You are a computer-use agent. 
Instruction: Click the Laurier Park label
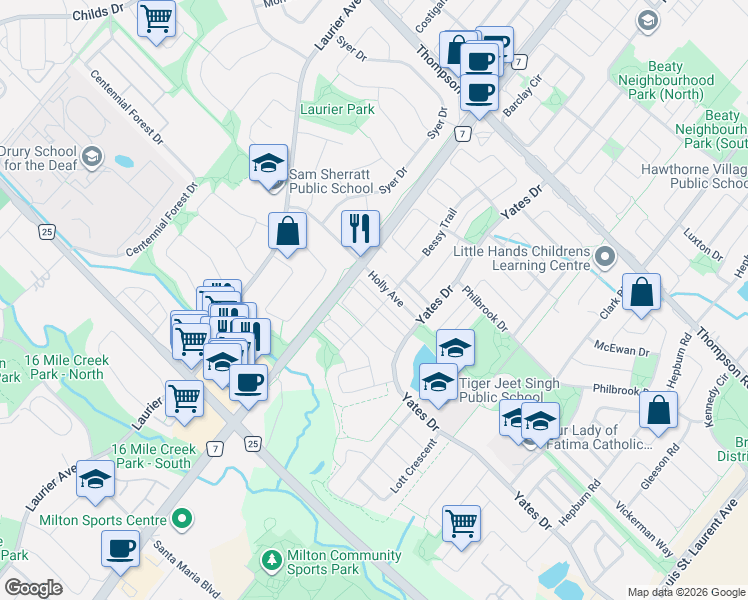point(337,109)
